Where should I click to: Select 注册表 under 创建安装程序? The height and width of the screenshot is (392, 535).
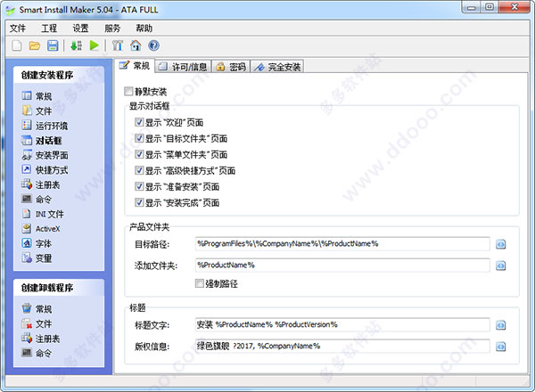tap(41, 184)
